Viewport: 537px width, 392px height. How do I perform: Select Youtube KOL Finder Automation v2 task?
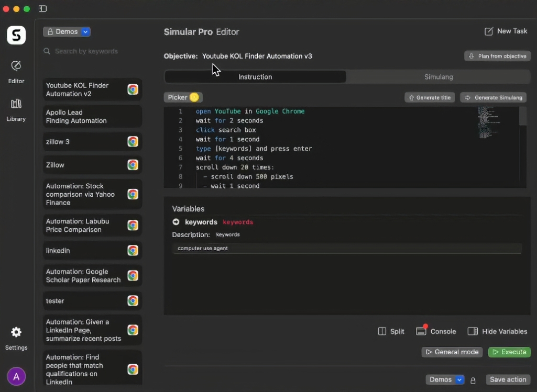[92, 89]
